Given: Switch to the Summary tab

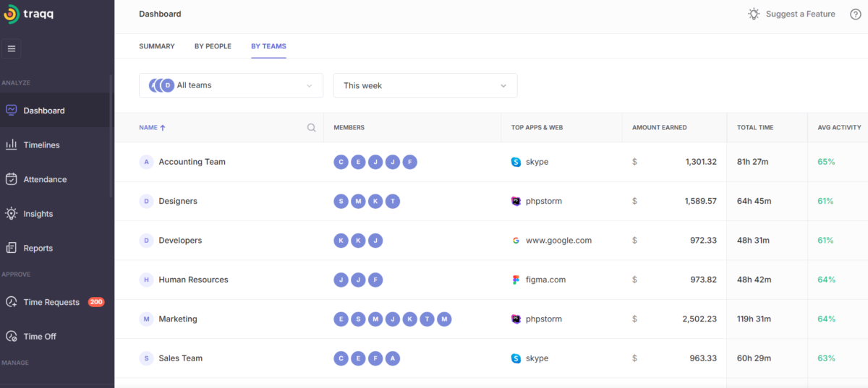Looking at the screenshot, I should pyautogui.click(x=157, y=46).
